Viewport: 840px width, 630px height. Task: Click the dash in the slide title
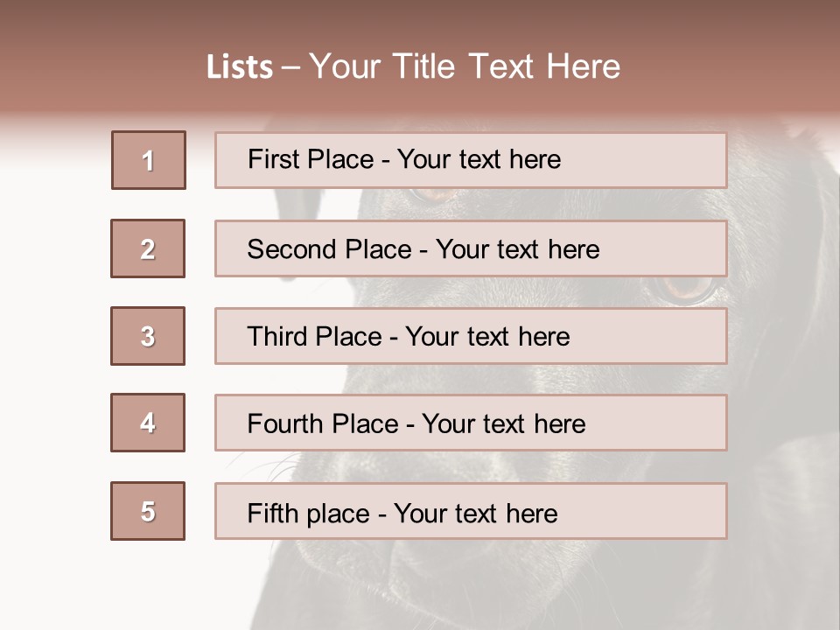(290, 68)
